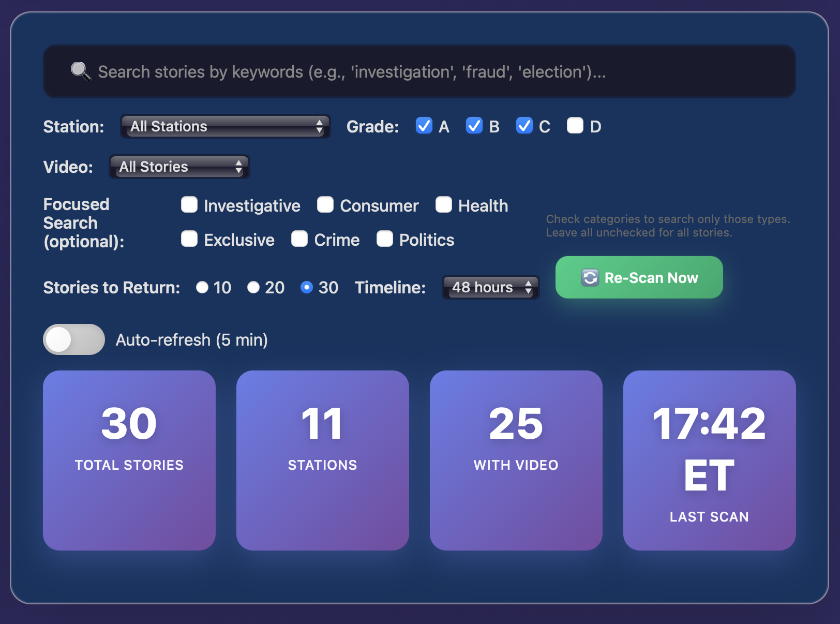Viewport: 840px width, 624px height.
Task: Select 10 stories to return
Action: point(202,288)
